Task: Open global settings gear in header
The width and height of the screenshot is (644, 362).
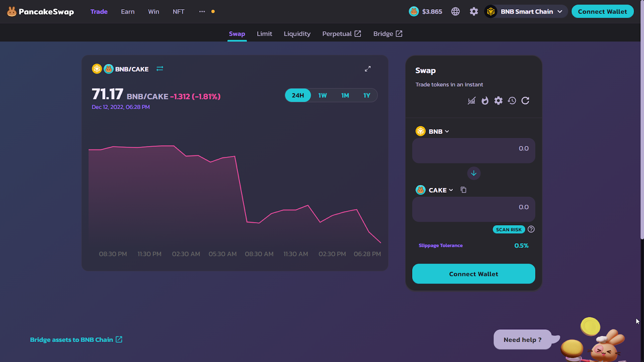Action: point(474,12)
